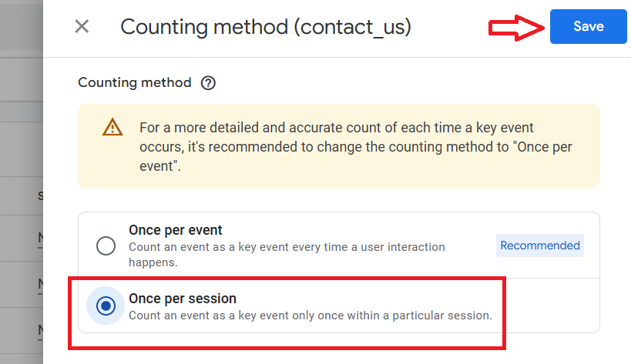The height and width of the screenshot is (364, 631).
Task: Click the warning triangle icon
Action: pyautogui.click(x=112, y=128)
